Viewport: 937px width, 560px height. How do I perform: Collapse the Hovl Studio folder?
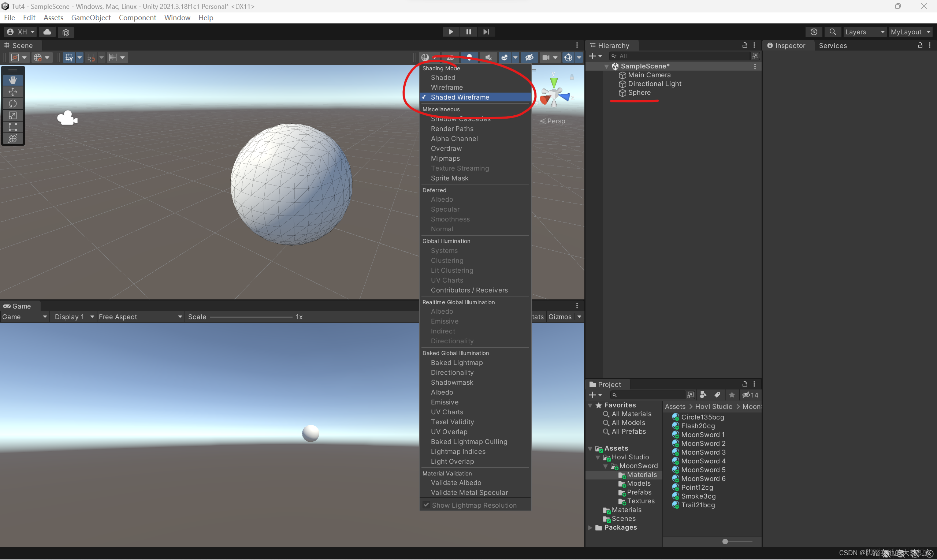pos(598,457)
